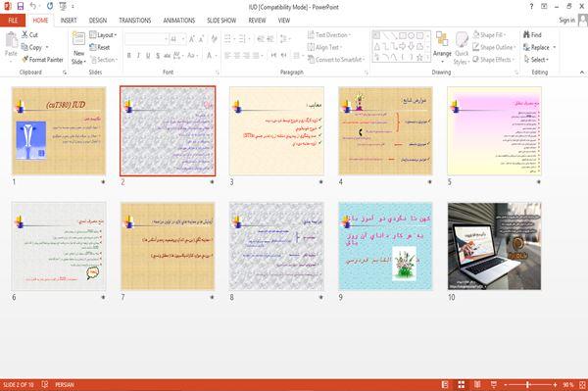The width and height of the screenshot is (588, 391).
Task: Switch to the SLIDE SHOW tab
Action: pyautogui.click(x=221, y=21)
